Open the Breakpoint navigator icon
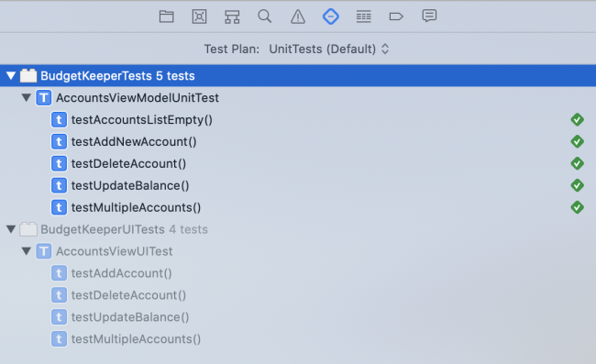 point(396,17)
